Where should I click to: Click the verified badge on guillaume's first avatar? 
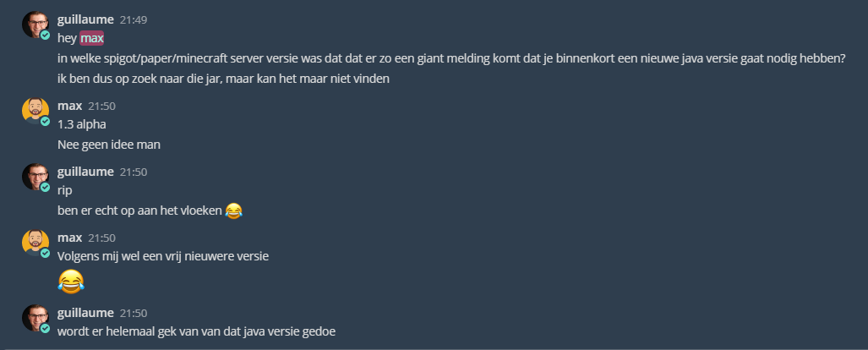pos(45,36)
